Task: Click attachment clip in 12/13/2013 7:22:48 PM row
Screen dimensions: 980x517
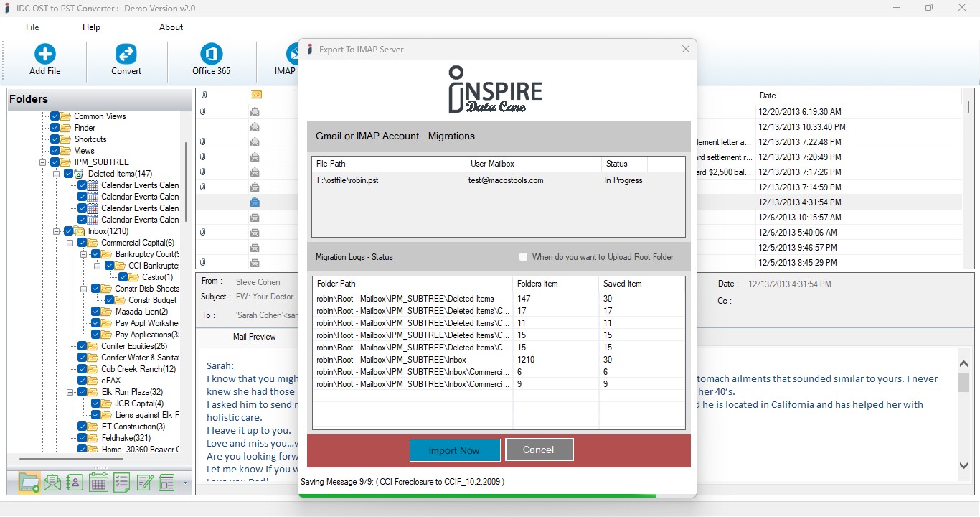Action: [204, 142]
